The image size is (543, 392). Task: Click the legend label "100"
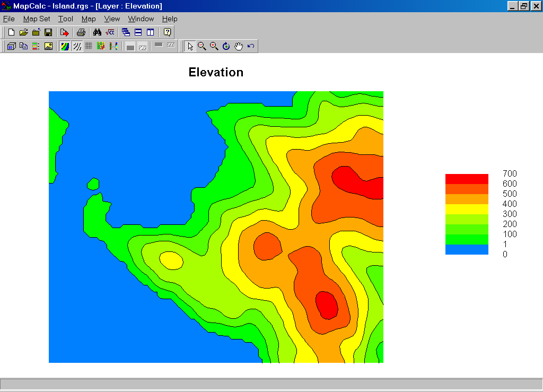click(x=510, y=234)
